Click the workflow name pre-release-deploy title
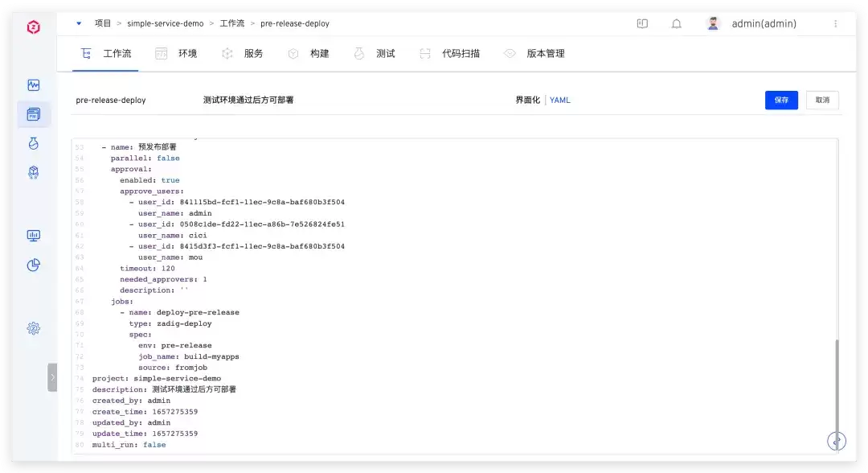This screenshot has width=868, height=473. point(111,101)
